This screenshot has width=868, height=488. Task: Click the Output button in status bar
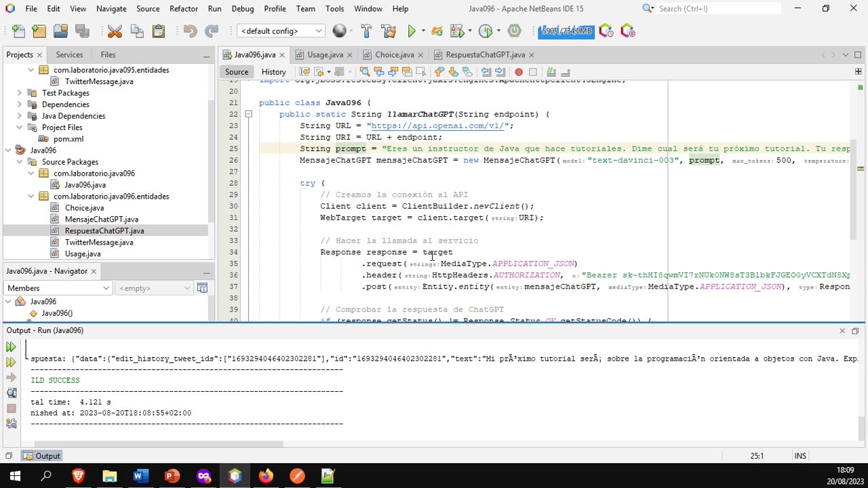coord(41,456)
